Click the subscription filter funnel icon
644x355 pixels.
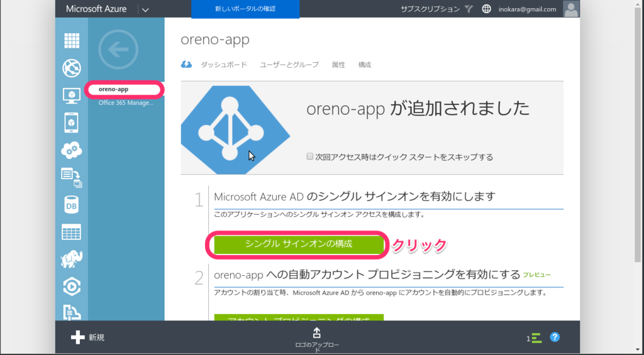coord(469,9)
